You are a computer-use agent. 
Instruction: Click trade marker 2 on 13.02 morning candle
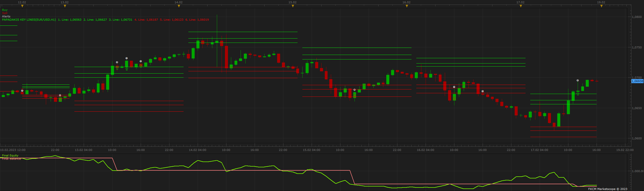117,62
